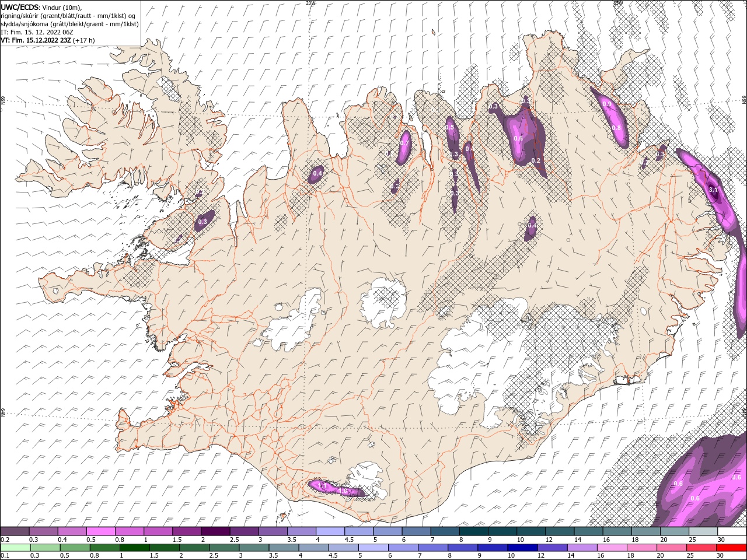Screen dimensions: 747x560
Task: Select the mauve 0.3 swatch in upper legend row
Action: tap(43, 531)
